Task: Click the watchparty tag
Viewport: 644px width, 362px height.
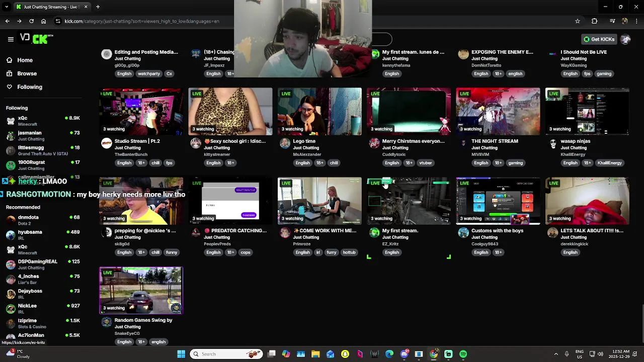Action: pos(149,74)
